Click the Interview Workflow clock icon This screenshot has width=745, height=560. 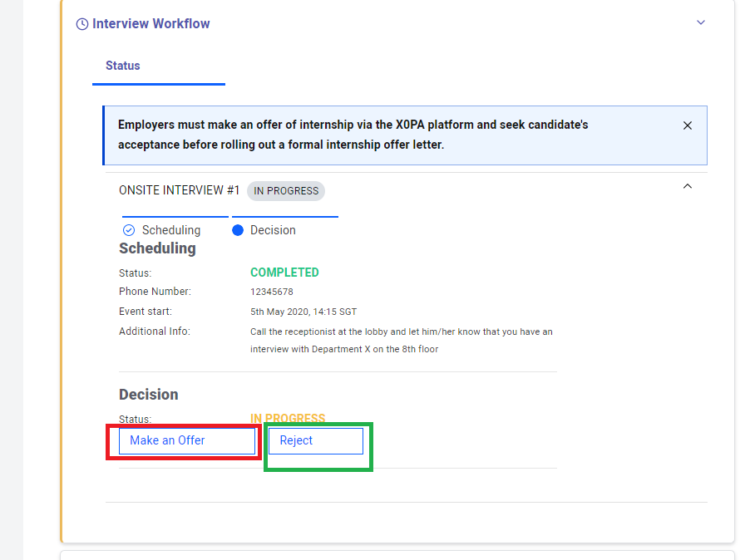coord(82,24)
